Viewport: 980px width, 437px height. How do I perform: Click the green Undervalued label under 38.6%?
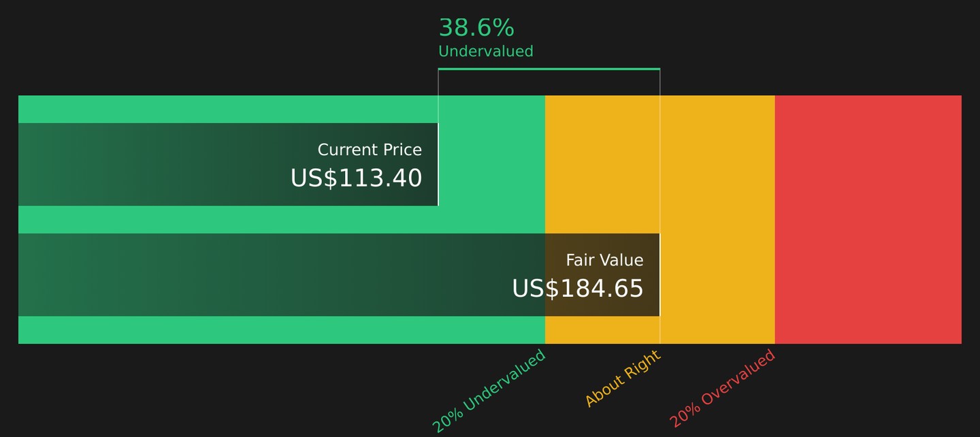coord(486,52)
